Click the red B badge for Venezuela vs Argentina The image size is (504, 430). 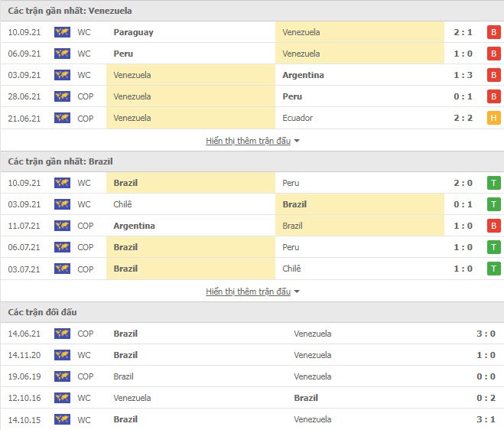494,75
